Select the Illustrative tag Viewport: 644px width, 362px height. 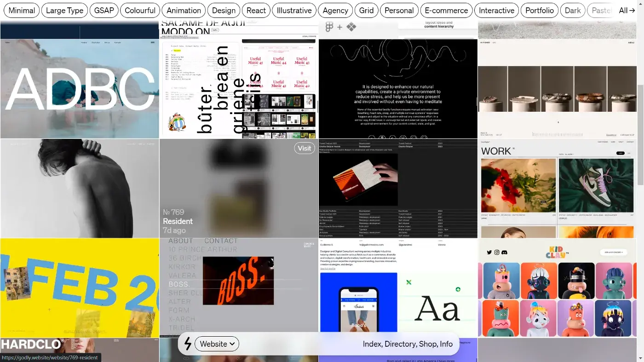(294, 10)
